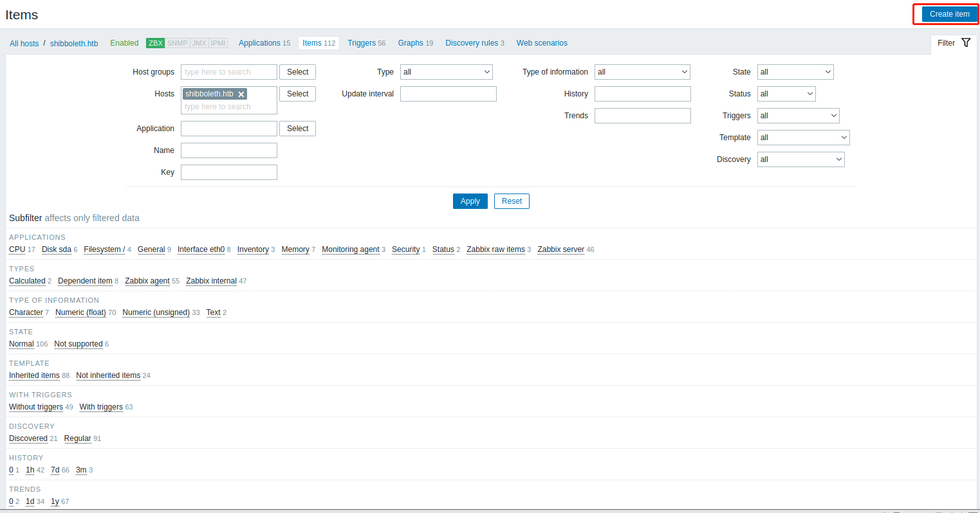
Task: Open the Type of information dropdown
Action: pyautogui.click(x=642, y=72)
